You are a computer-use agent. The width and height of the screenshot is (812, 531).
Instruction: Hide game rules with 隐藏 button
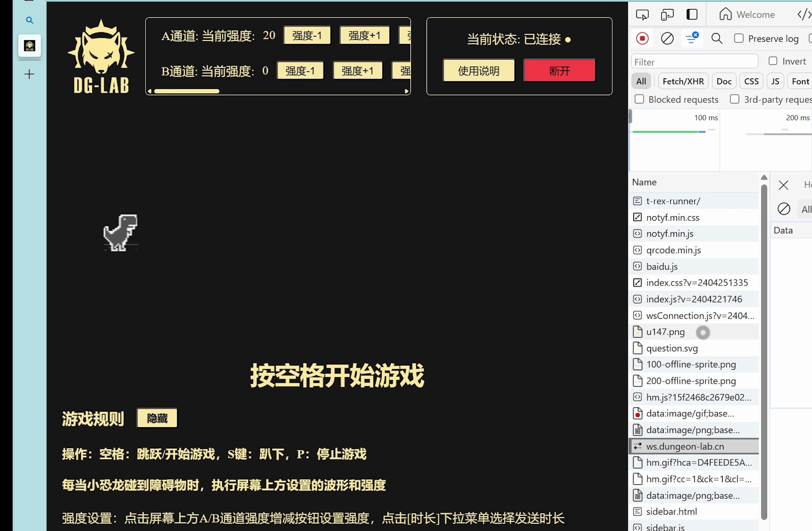157,418
